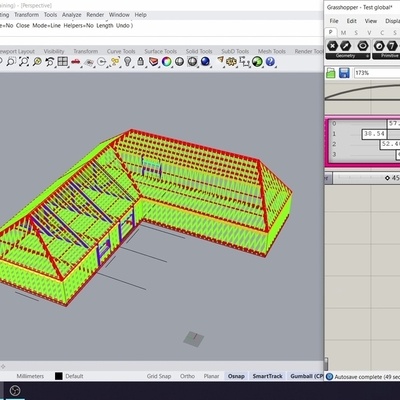
Task: Switch to the Visibility toolbar tab
Action: click(x=54, y=51)
